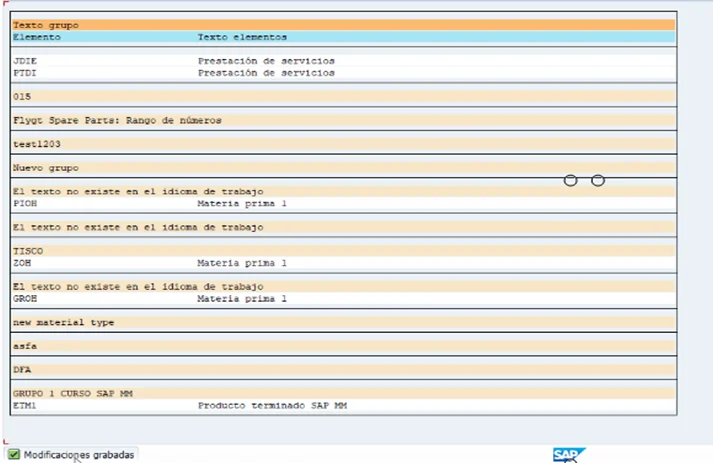Screen dimensions: 713x463
Task: Click 'El texto no existe' row above GROH
Action: point(343,287)
